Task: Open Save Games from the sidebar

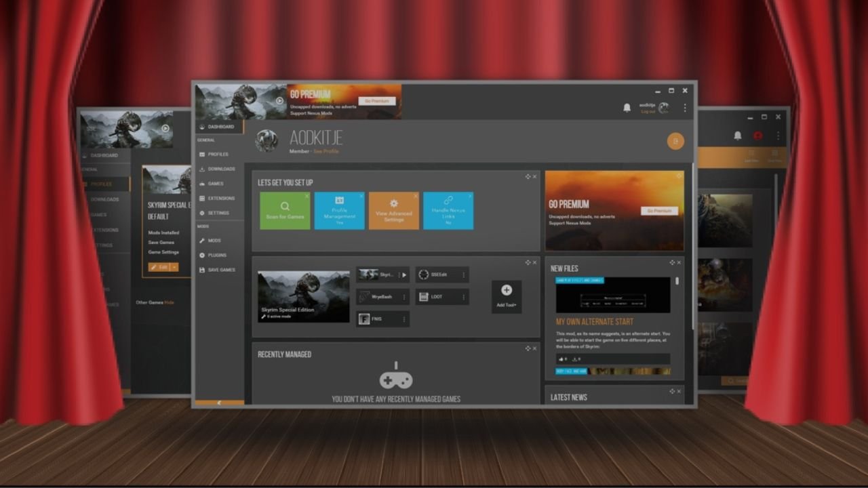Action: pos(219,270)
